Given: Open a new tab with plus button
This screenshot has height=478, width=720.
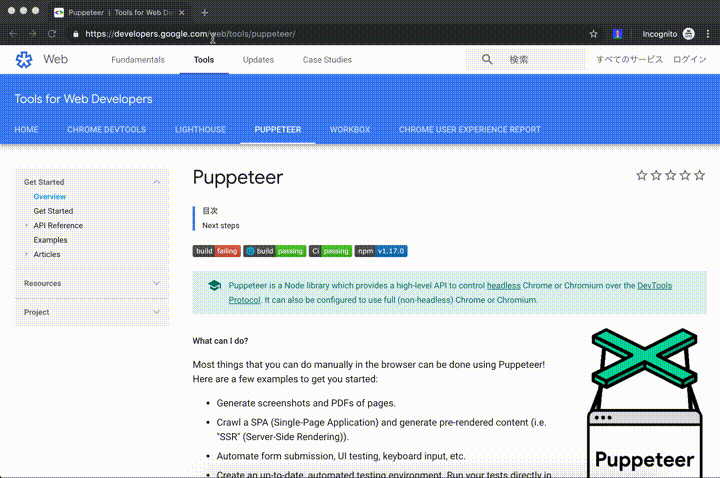Looking at the screenshot, I should coord(204,13).
